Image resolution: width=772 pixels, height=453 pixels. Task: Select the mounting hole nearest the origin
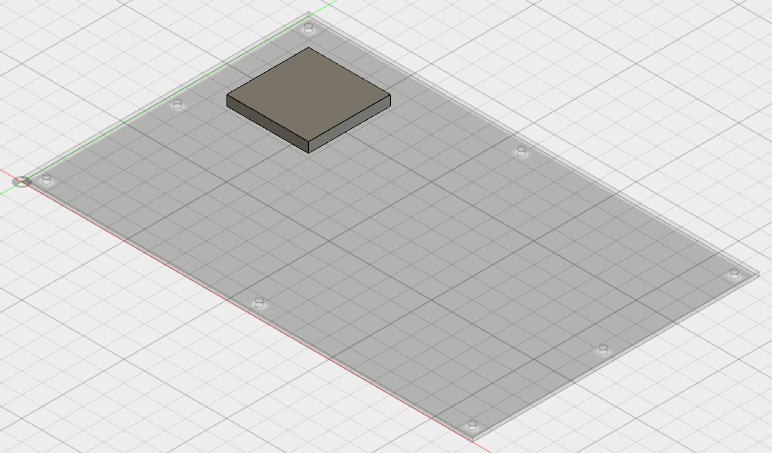pyautogui.click(x=46, y=179)
